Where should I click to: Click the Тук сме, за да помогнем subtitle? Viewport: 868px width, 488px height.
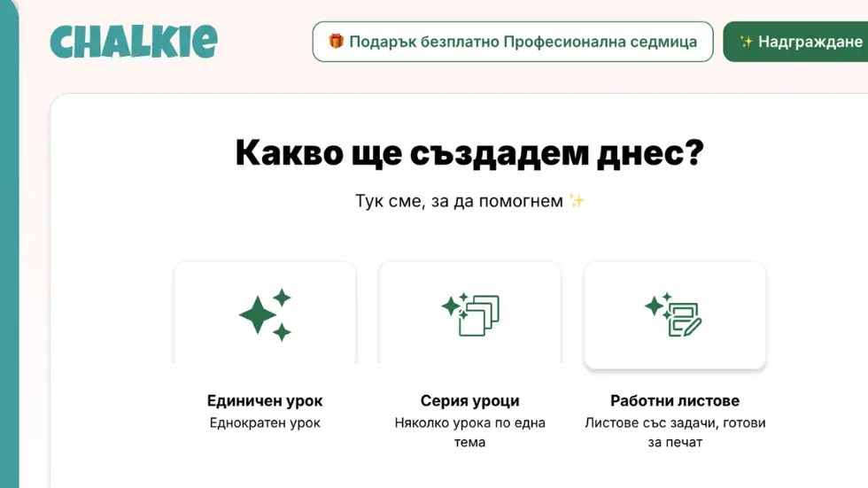click(459, 201)
